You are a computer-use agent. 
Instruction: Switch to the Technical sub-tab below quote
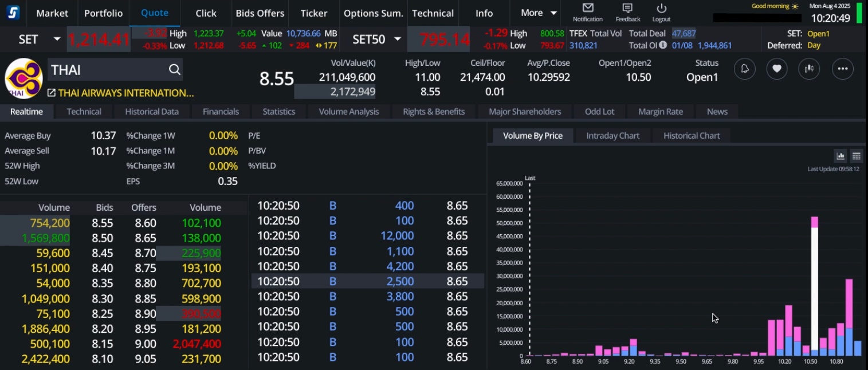click(x=84, y=112)
